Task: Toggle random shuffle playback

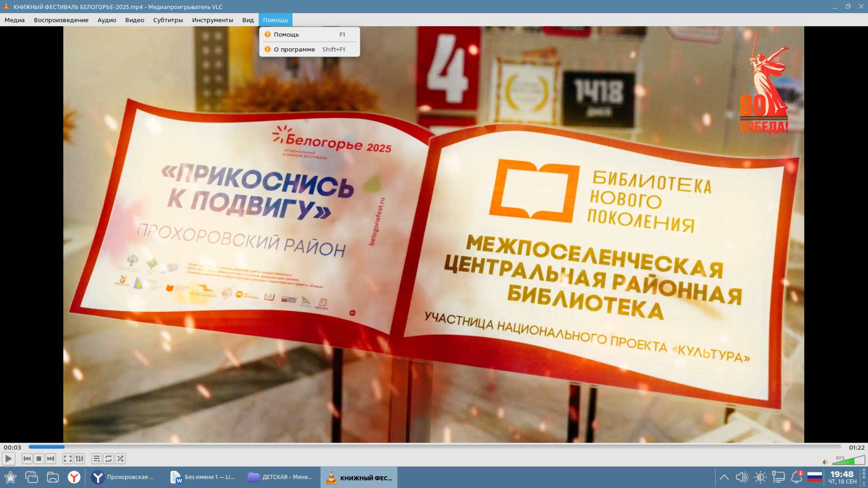Action: [x=120, y=459]
